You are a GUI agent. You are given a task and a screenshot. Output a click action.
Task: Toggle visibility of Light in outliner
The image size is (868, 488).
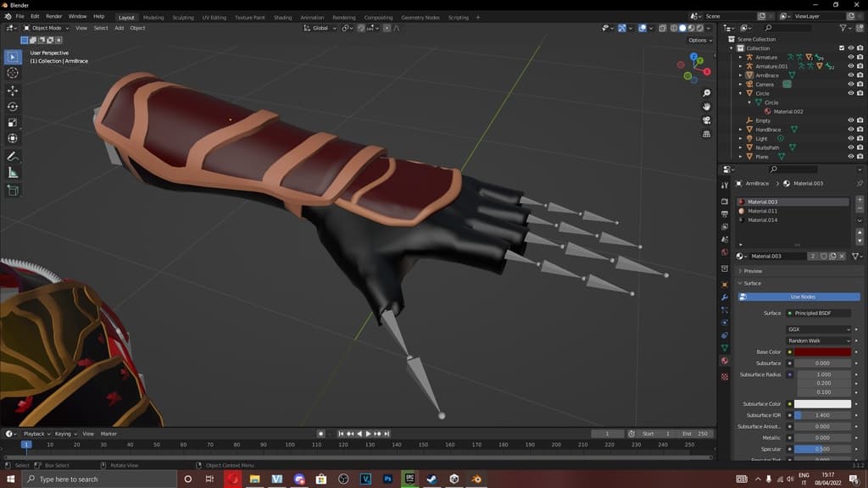(850, 139)
